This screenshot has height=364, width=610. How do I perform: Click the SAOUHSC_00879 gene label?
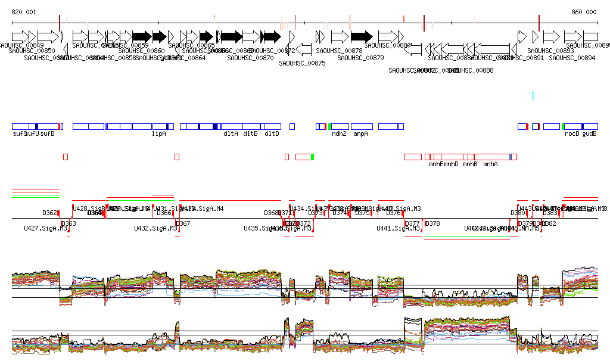pos(360,58)
